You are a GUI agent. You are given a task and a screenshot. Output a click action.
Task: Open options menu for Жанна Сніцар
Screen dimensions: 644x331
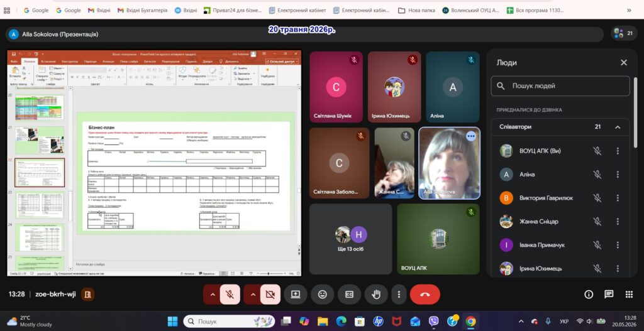tap(618, 222)
